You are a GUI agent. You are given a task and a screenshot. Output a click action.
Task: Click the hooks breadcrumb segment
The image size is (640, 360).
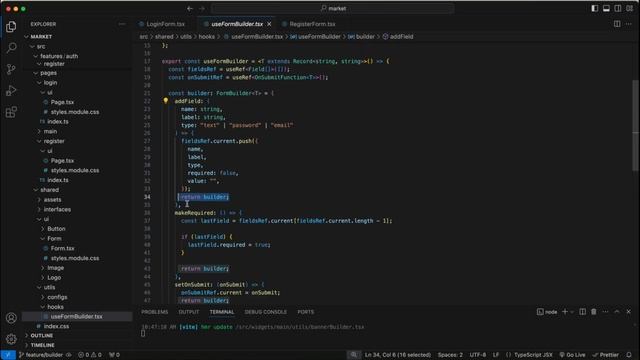(x=207, y=37)
